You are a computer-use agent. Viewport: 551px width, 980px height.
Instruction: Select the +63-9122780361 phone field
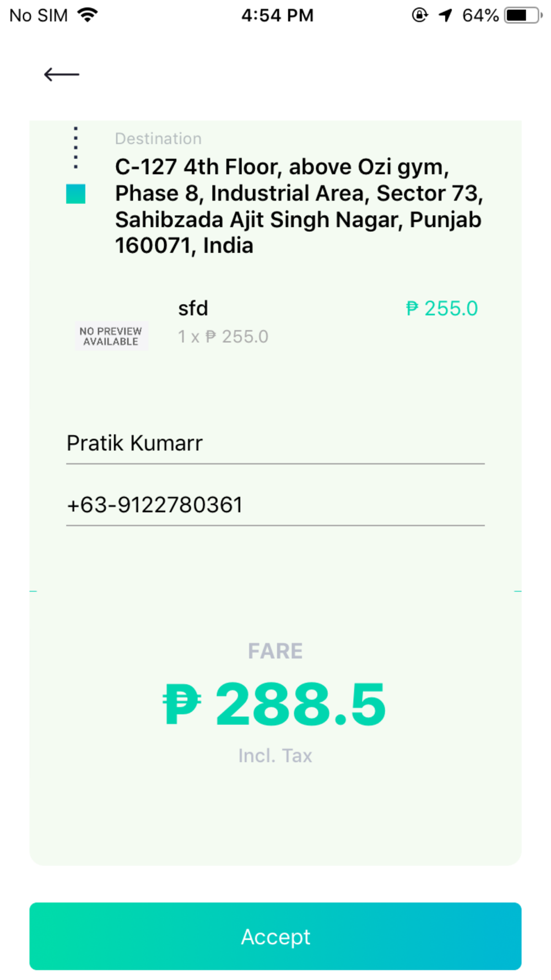[x=275, y=505]
